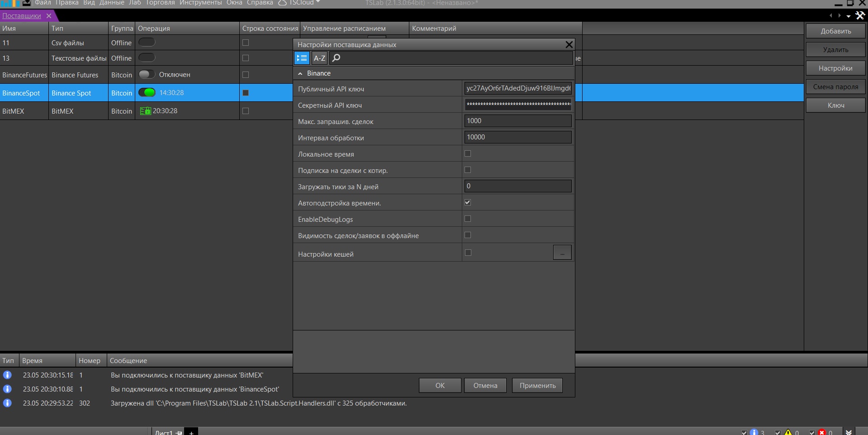Click the info icon on the dll loaded log row
The width and height of the screenshot is (868, 435).
click(x=7, y=403)
